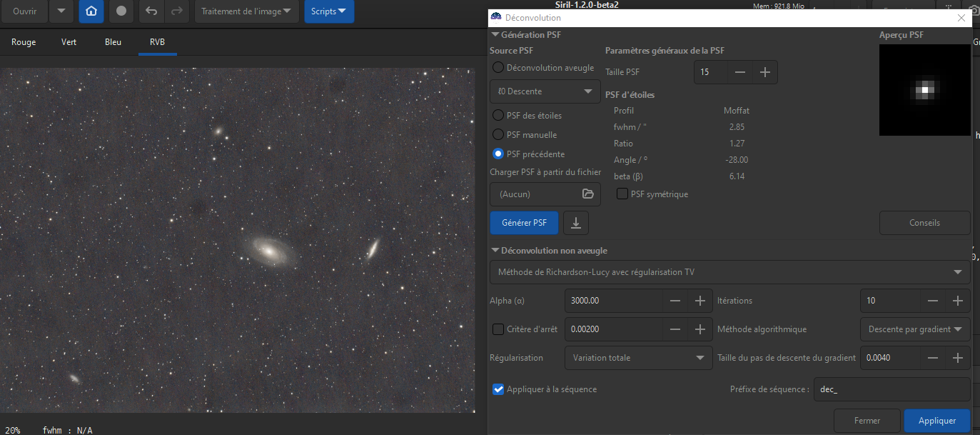
Task: Click the Itérations value field
Action: [891, 301]
